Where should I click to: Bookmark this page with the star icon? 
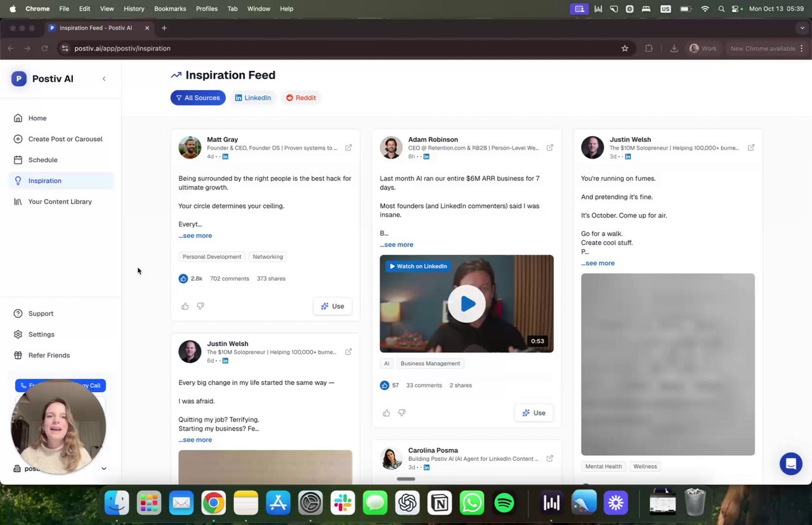point(625,48)
